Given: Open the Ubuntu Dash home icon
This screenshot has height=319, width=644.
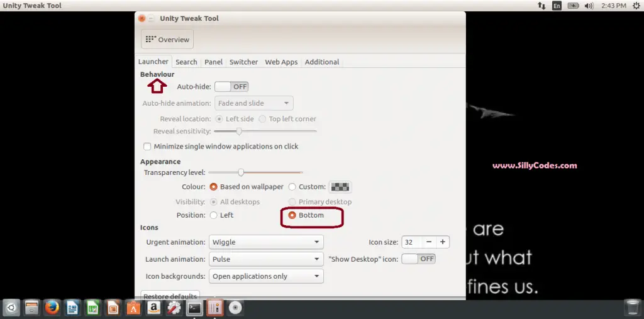Looking at the screenshot, I should point(11,308).
